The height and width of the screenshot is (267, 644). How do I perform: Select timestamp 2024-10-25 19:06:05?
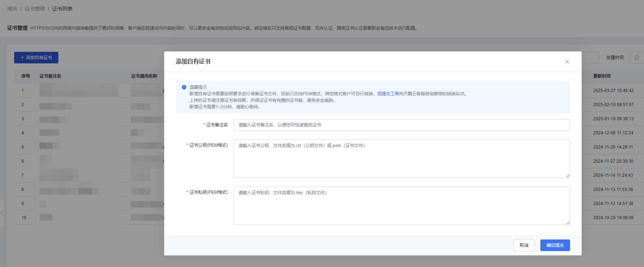pyautogui.click(x=614, y=218)
